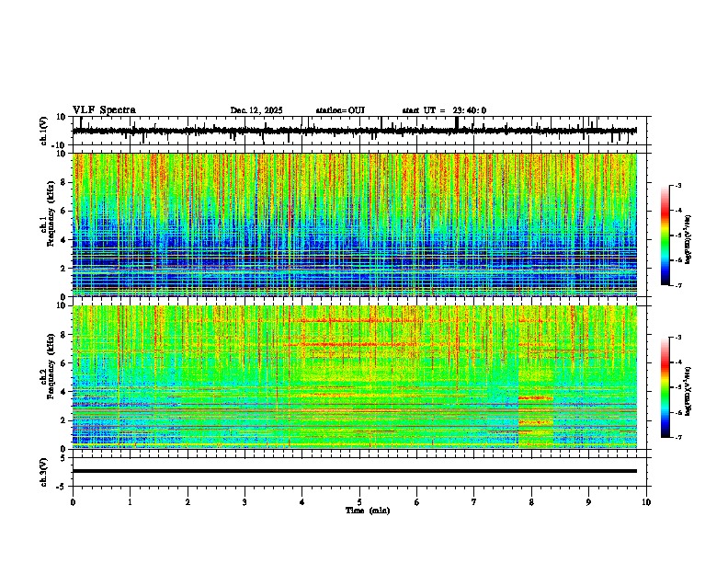Image resolution: width=728 pixels, height=563 pixels.
Task: Click the tall spike near 6.7 min in ch.1 waveform
Action: click(457, 124)
